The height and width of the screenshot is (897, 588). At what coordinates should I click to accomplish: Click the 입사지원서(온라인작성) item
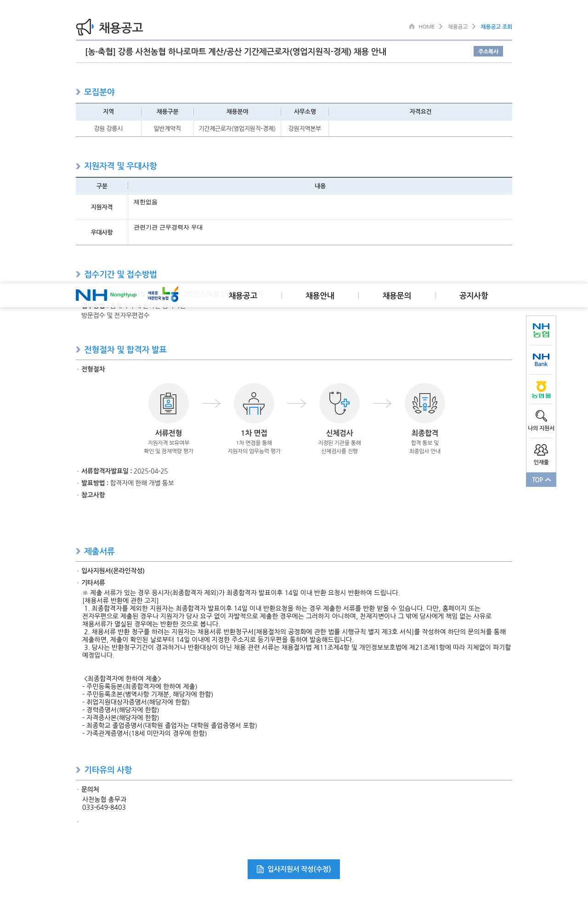pyautogui.click(x=113, y=570)
